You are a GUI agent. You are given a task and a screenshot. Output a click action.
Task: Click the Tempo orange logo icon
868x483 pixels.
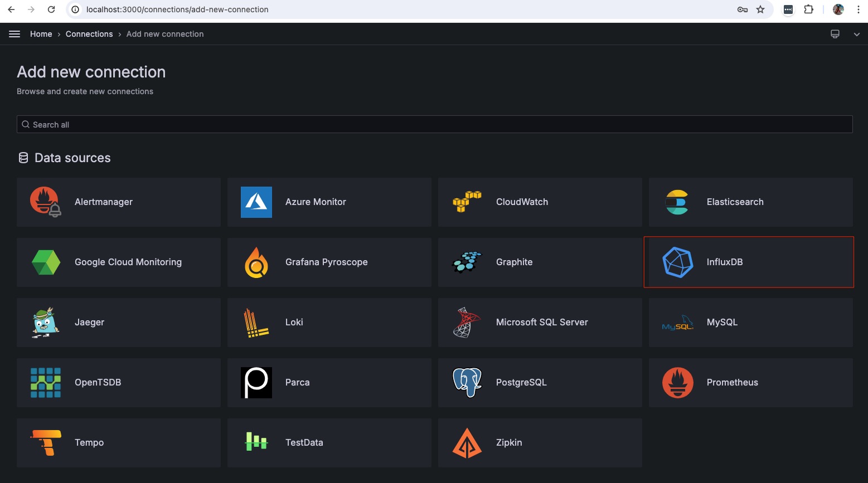46,443
